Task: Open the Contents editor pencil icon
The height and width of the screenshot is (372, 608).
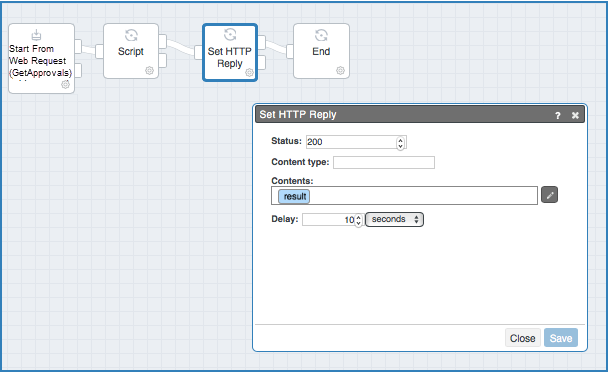Action: 549,195
